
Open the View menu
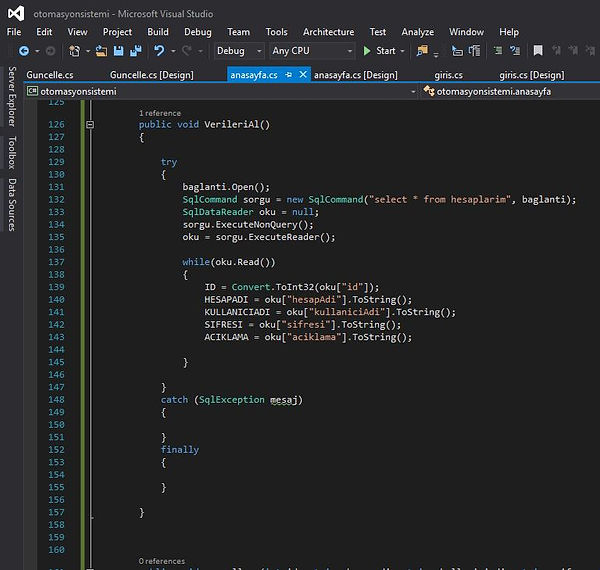click(x=77, y=32)
